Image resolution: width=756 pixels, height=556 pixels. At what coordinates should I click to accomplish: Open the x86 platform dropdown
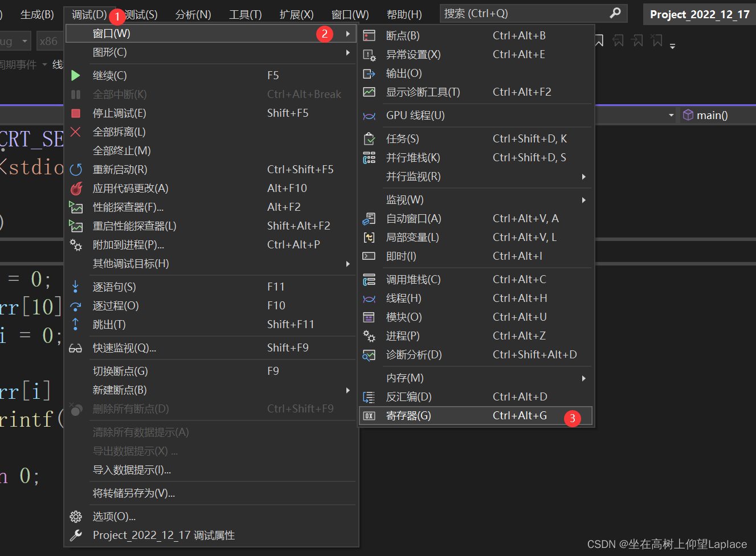coord(49,41)
